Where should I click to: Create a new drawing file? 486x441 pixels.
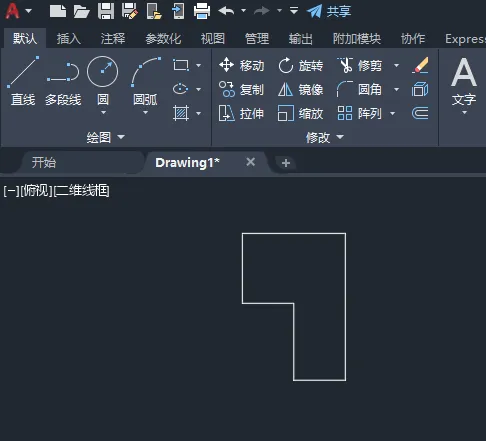click(x=58, y=11)
